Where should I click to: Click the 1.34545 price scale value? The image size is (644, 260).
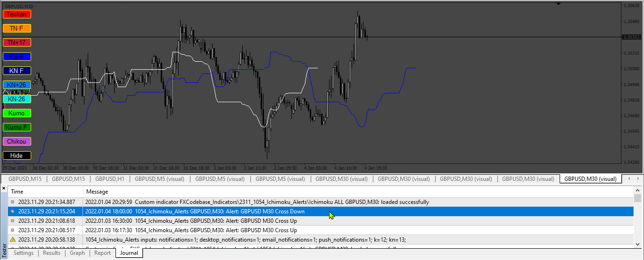click(631, 131)
